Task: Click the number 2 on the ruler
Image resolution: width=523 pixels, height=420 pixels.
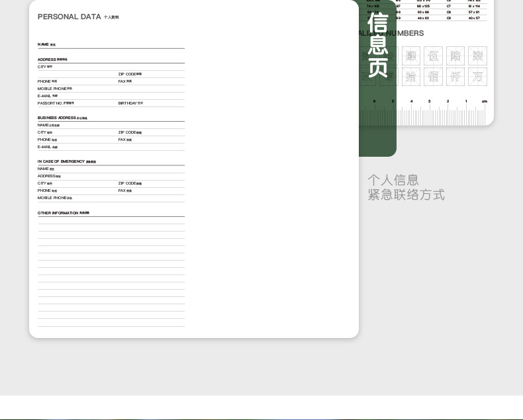Action: coord(448,101)
